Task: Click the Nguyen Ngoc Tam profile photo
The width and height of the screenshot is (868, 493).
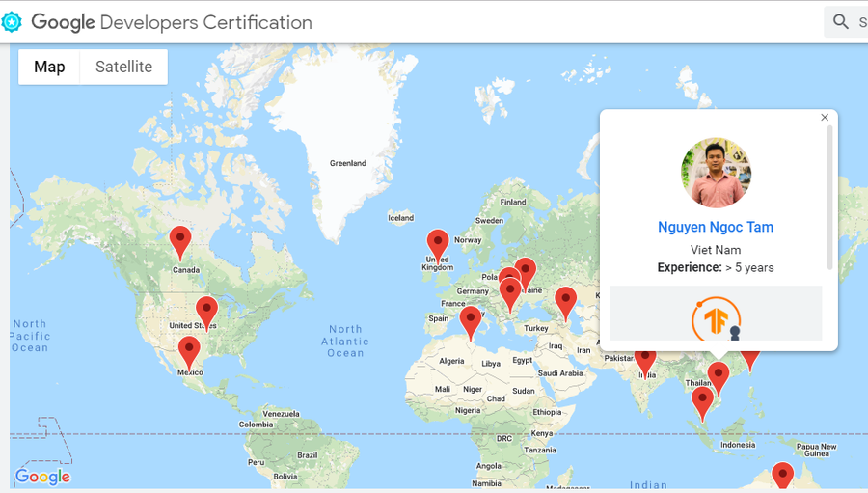Action: [x=716, y=173]
